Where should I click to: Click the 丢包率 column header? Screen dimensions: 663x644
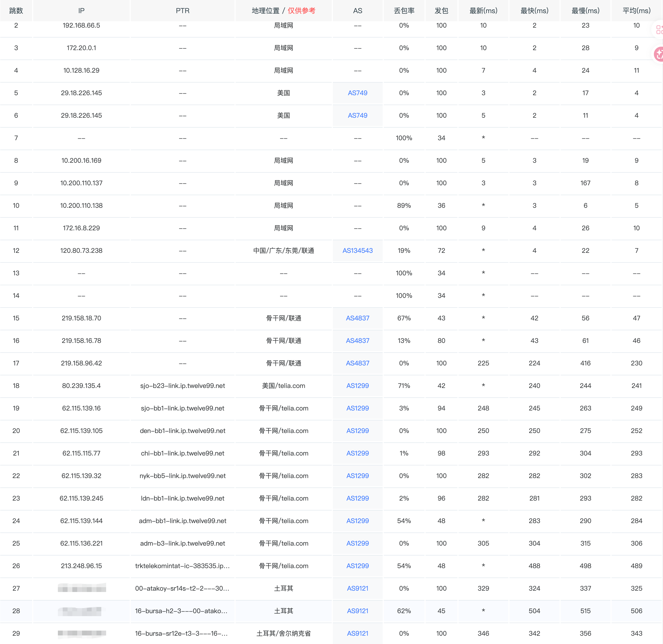point(404,11)
